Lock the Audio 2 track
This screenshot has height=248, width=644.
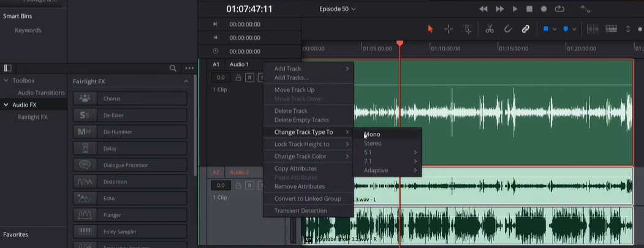coord(238,185)
